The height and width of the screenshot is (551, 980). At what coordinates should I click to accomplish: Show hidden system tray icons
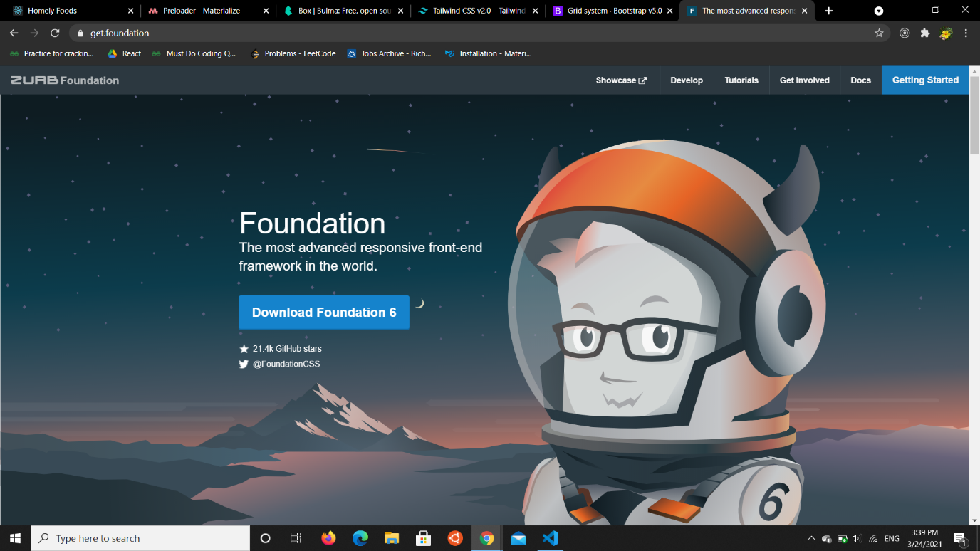pos(811,538)
